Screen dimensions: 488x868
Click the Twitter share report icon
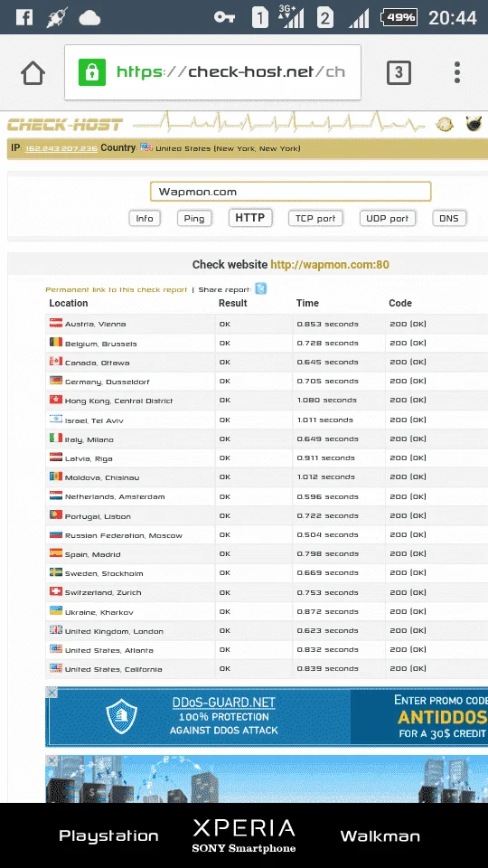[260, 288]
